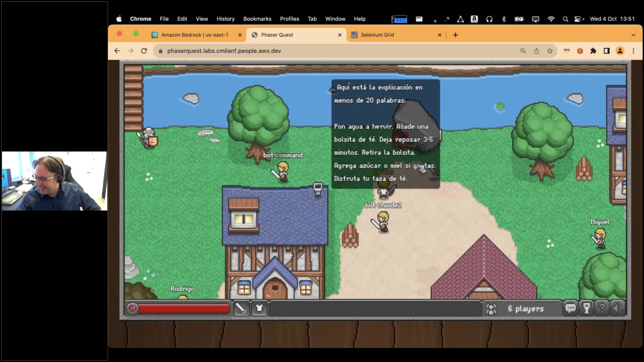The width and height of the screenshot is (644, 362).
Task: Click the players group icon
Action: tap(491, 309)
